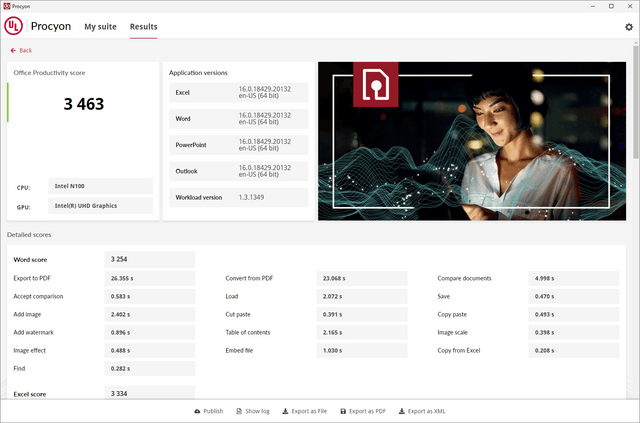Click the Outlook version row
Screen dimensions: 640x423
239,171
